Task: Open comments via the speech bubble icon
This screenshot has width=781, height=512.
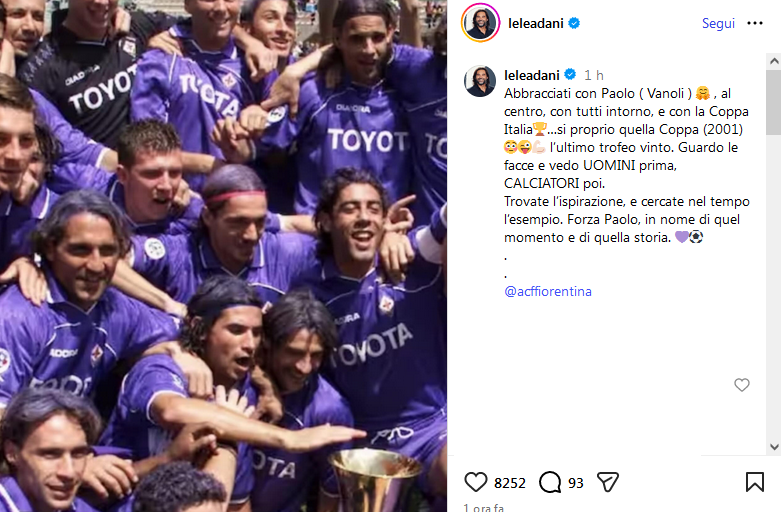Action: point(550,482)
